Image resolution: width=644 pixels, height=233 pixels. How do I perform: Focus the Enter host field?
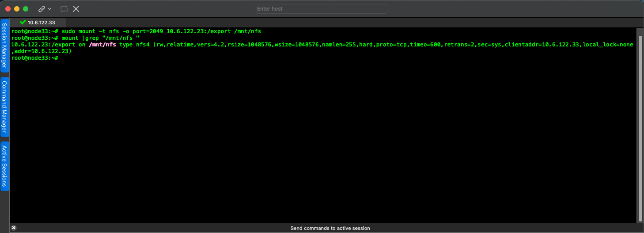[x=321, y=9]
